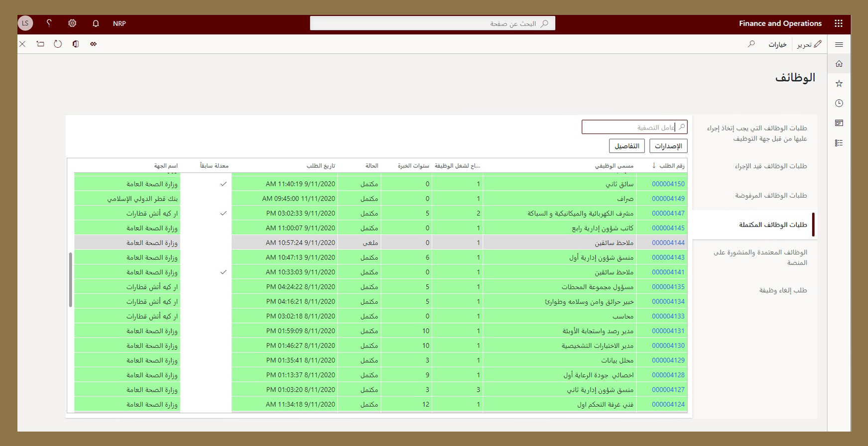Click the grid vertical scrollbar thumb
Screen dimensions: 868x446
coord(71,280)
